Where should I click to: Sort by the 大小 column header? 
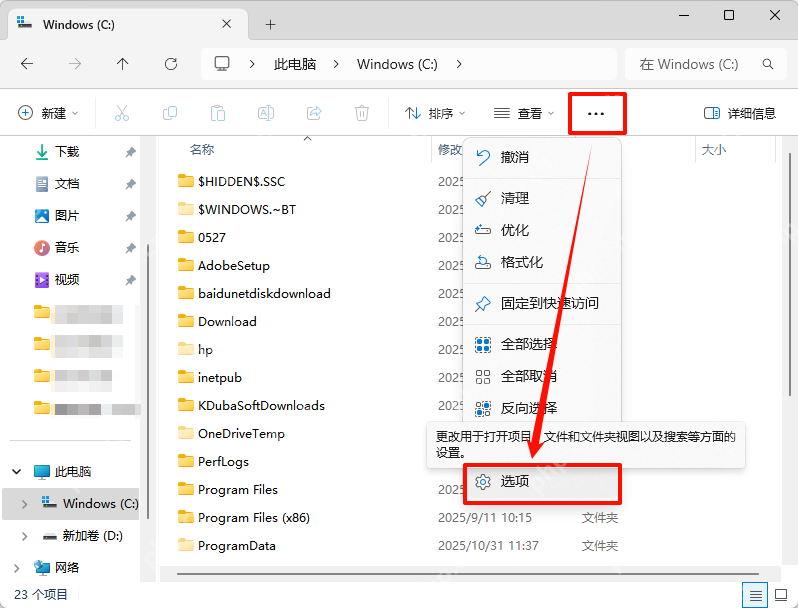click(x=714, y=150)
